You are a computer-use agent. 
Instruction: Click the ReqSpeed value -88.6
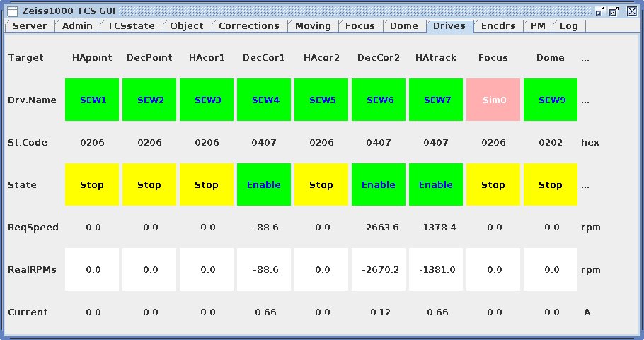tap(265, 227)
